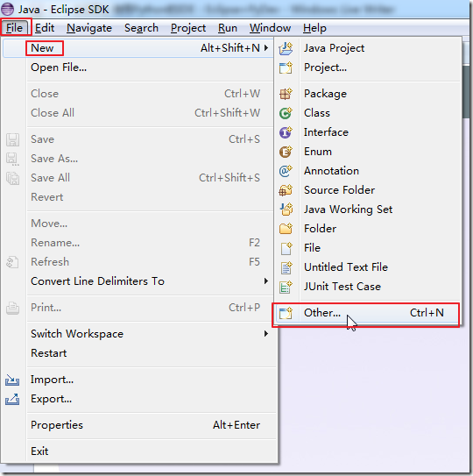Choose Other... Ctrl+N entry

point(367,313)
